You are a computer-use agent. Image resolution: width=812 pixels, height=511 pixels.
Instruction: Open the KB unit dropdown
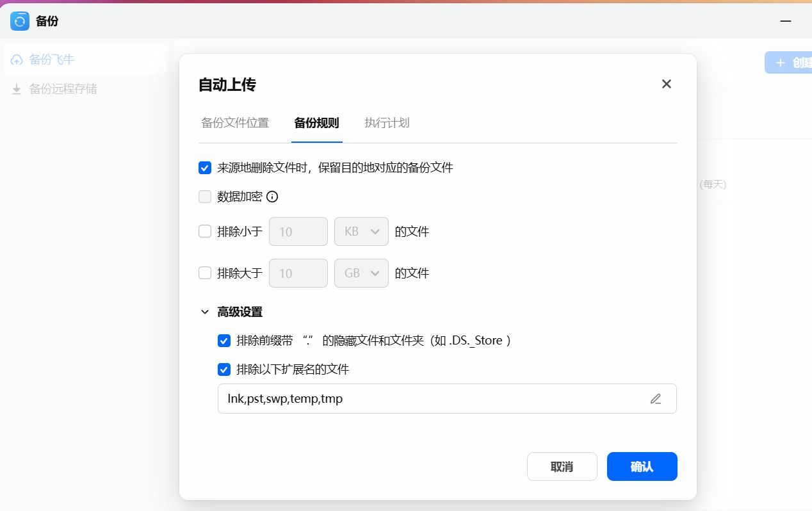362,231
